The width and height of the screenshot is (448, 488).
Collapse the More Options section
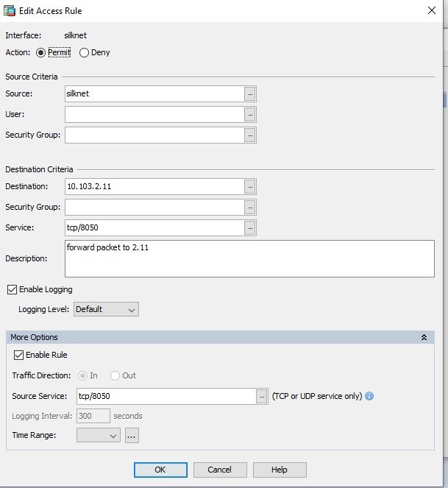424,337
